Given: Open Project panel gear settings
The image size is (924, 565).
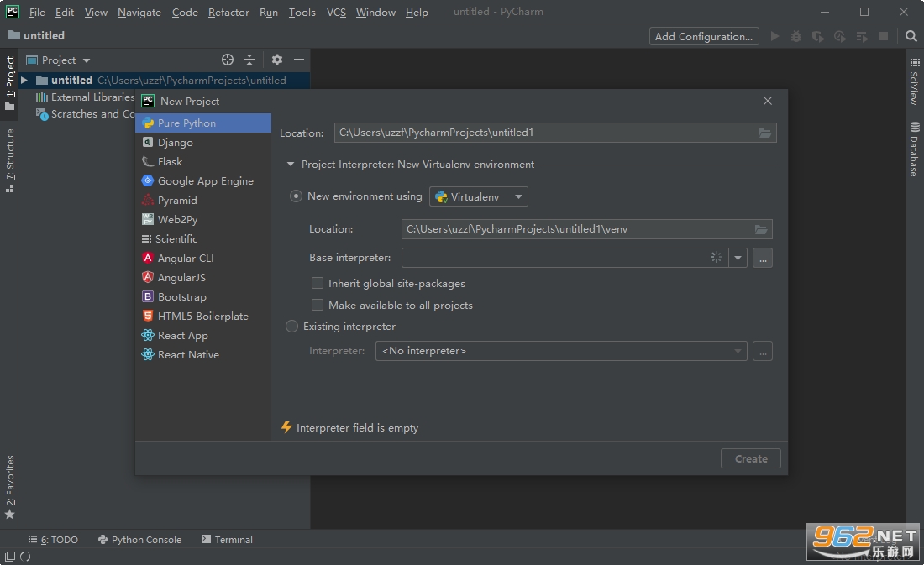Looking at the screenshot, I should pos(277,60).
